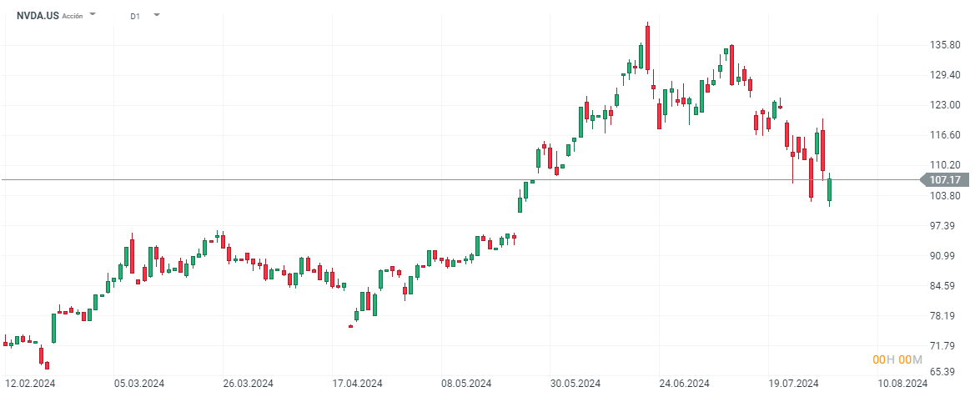Click the last green candle on chart

pos(829,190)
